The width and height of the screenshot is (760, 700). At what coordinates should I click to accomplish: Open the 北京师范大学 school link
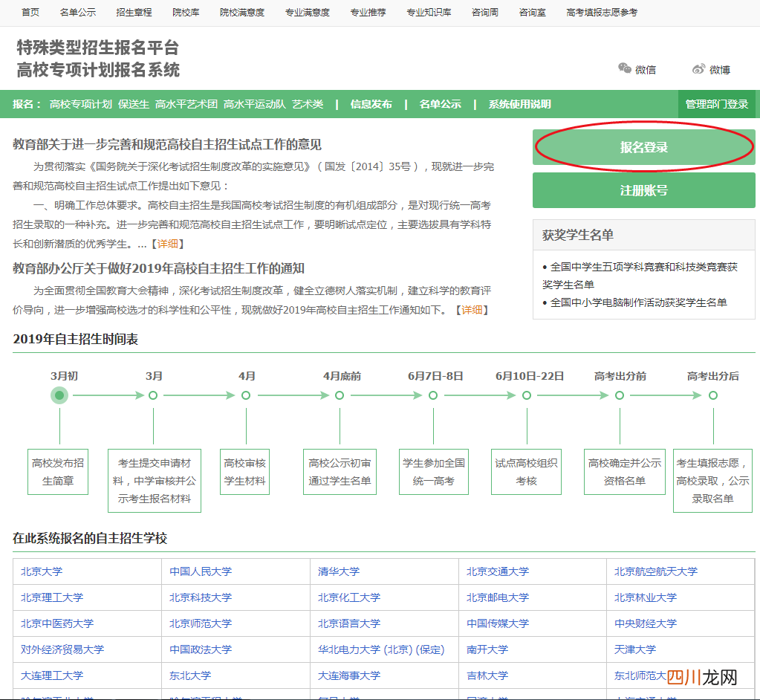pyautogui.click(x=201, y=623)
